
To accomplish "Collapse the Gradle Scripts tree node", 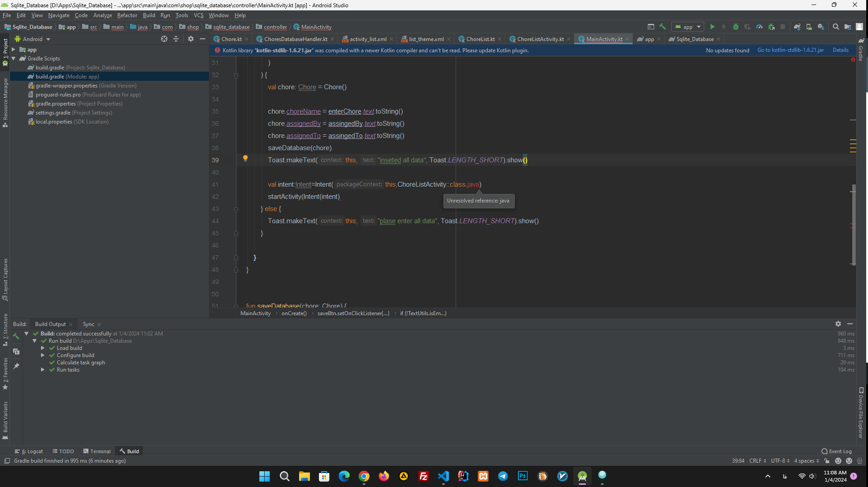I will [14, 58].
